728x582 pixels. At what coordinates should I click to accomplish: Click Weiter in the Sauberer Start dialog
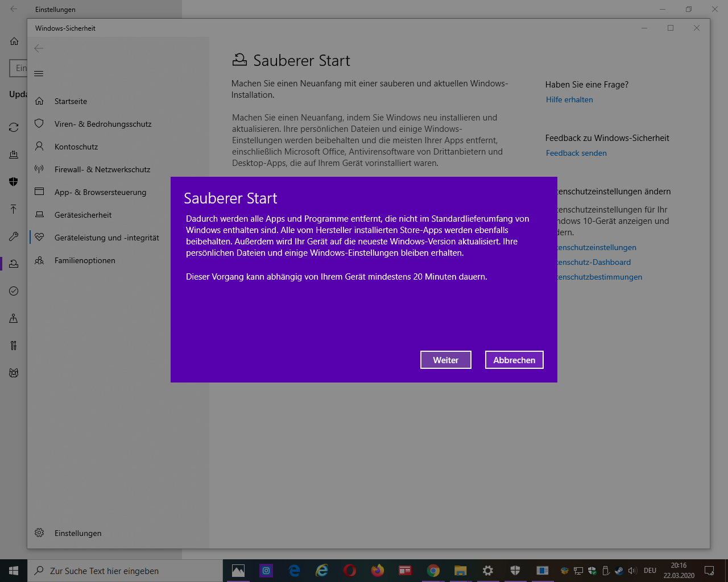(x=446, y=360)
